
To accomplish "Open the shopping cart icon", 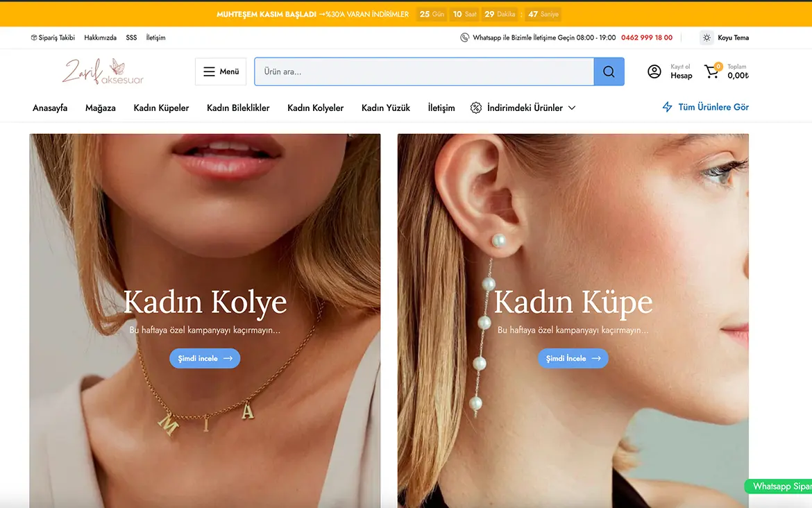I will point(711,71).
